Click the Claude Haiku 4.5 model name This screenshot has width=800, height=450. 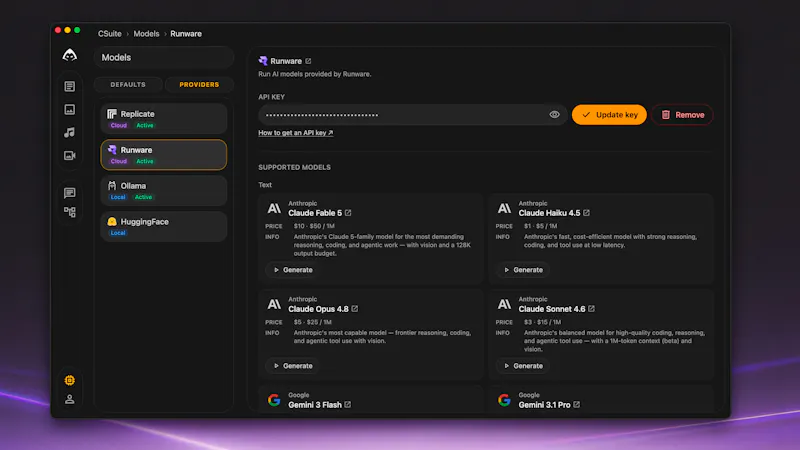549,213
